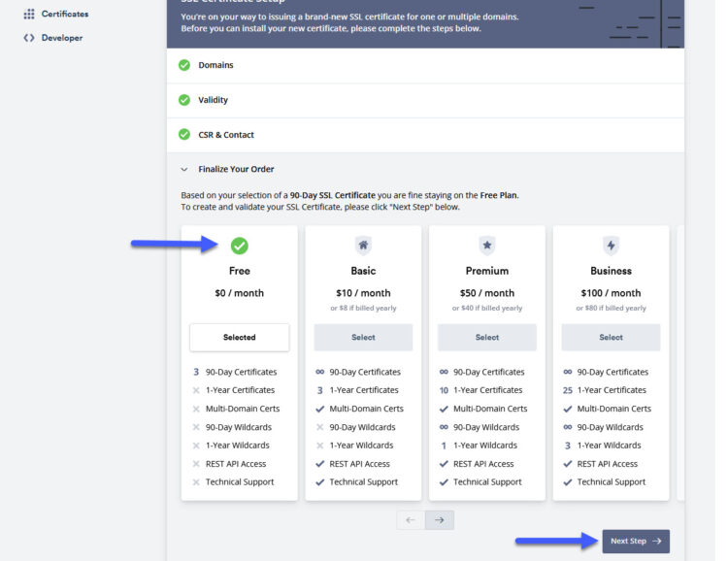Click 'or $80 if billed yearly' text
728x561 pixels.
[611, 308]
